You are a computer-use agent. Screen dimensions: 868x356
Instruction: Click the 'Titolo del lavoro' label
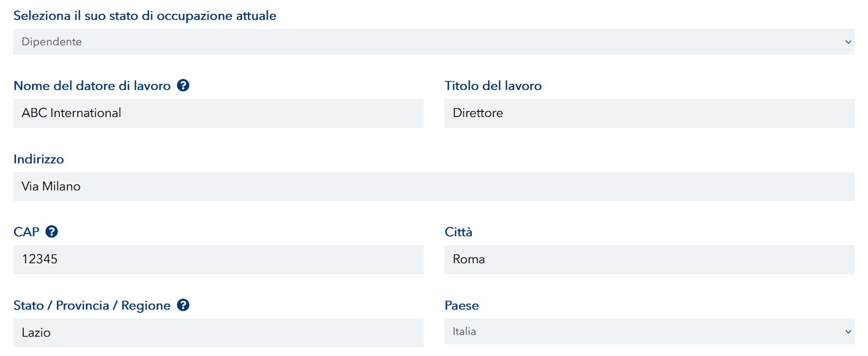tap(493, 86)
